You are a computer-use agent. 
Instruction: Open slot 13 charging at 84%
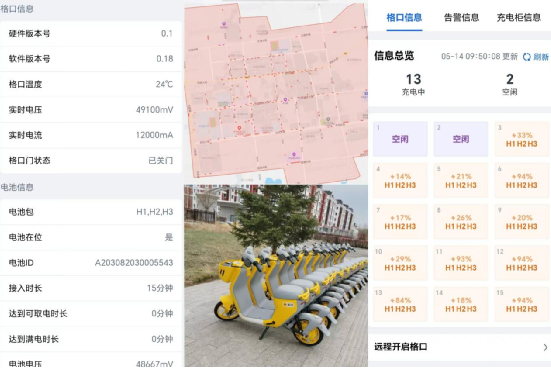[400, 304]
